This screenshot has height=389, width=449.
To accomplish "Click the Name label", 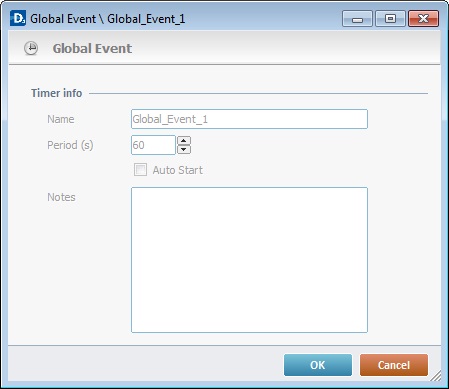I will [x=61, y=119].
